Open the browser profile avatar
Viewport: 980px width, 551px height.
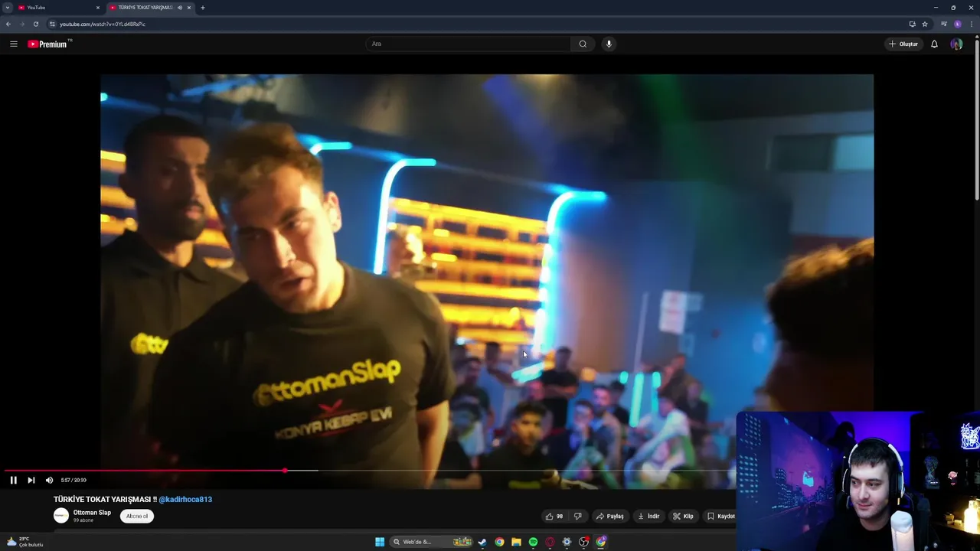pos(957,24)
